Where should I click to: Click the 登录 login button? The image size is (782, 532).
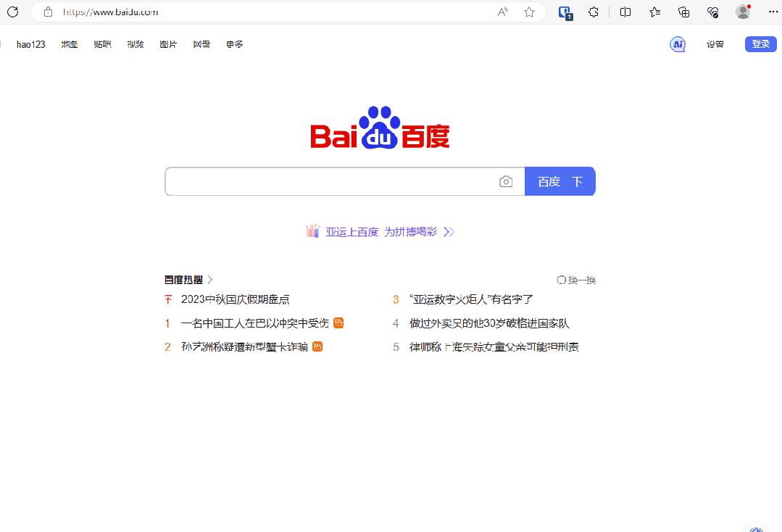(760, 44)
